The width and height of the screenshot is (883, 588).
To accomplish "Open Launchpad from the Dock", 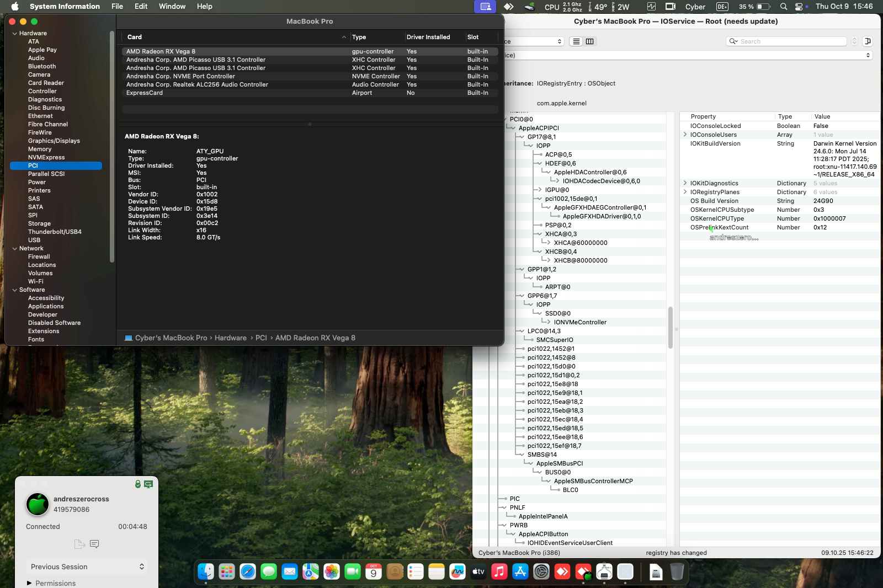I will point(227,572).
